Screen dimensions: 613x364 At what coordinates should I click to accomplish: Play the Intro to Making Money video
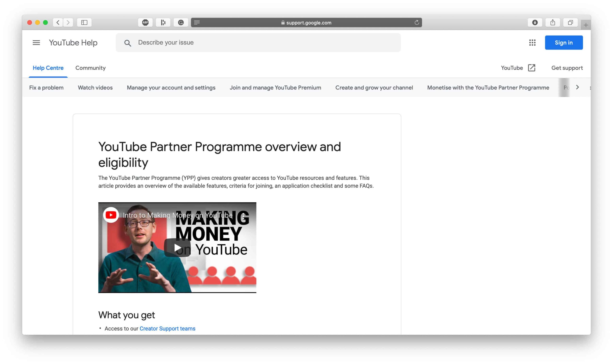177,248
